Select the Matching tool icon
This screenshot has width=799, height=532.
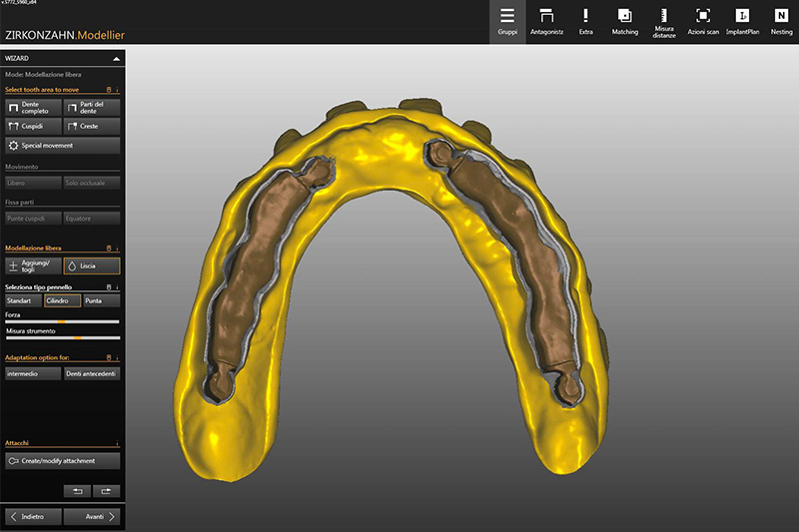tap(624, 21)
